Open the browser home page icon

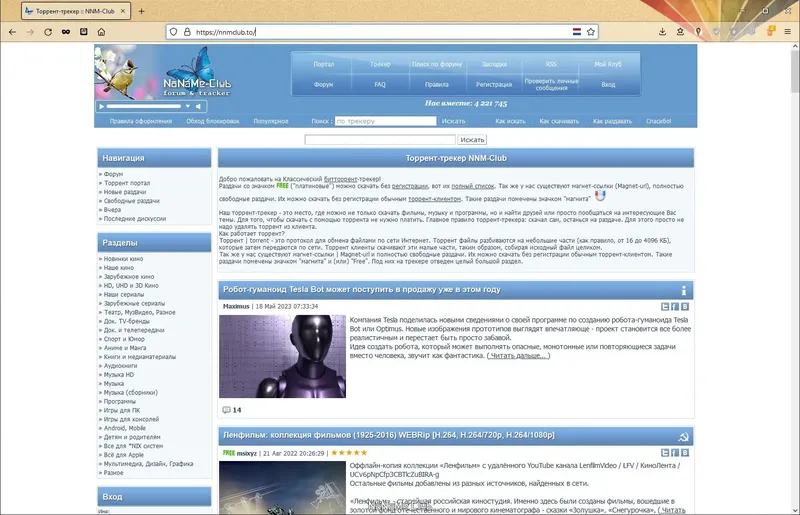tap(102, 32)
